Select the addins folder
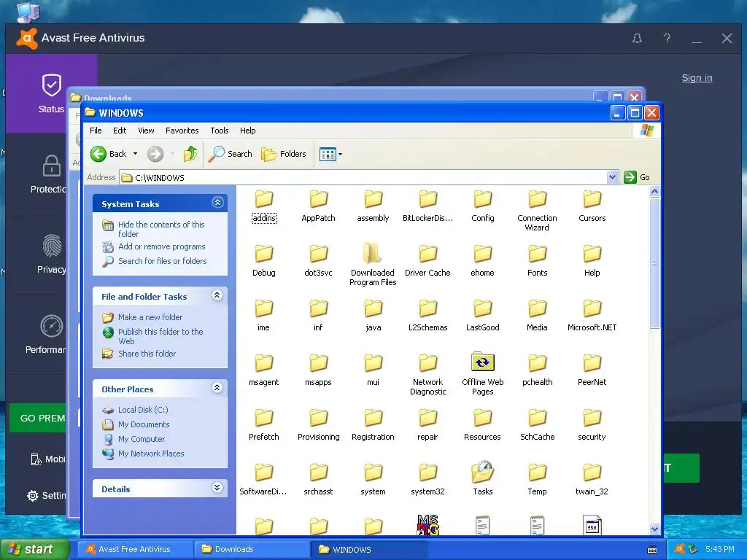The width and height of the screenshot is (747, 560). 264,206
